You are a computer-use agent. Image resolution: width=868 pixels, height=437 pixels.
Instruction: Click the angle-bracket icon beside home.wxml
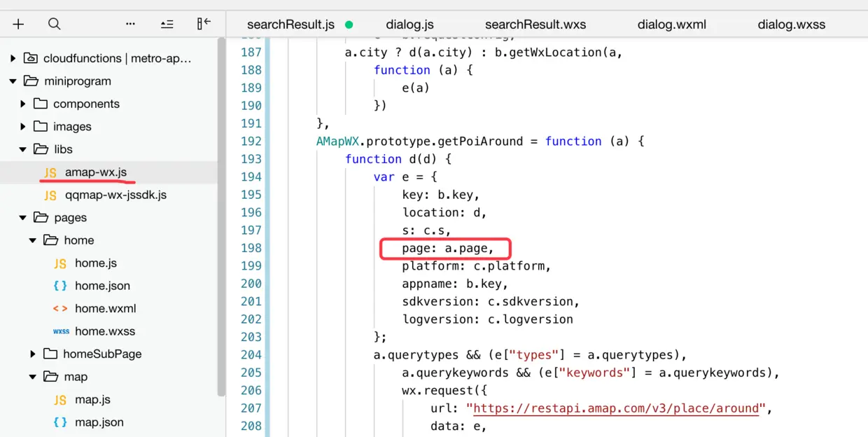pyautogui.click(x=61, y=308)
